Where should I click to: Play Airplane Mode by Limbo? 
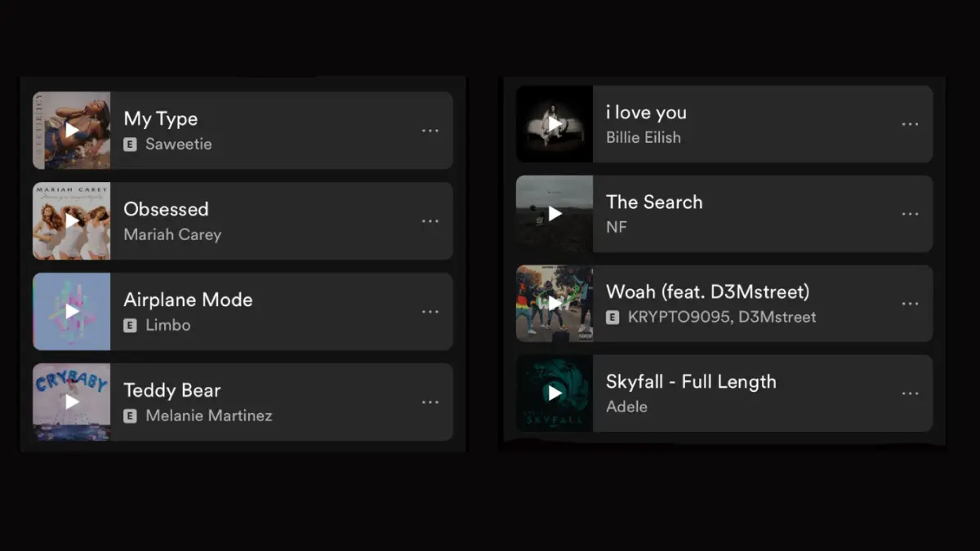pos(72,312)
